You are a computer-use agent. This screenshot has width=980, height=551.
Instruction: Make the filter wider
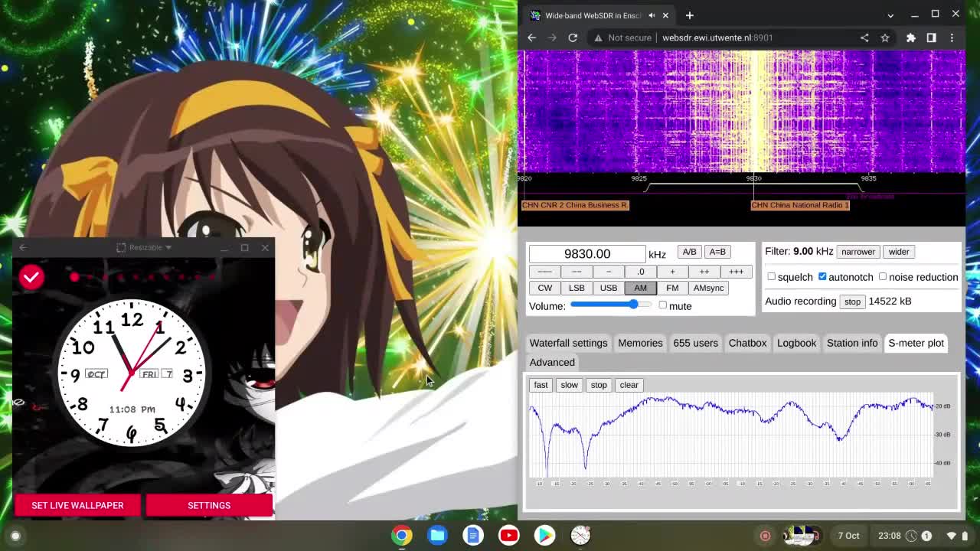(x=899, y=252)
